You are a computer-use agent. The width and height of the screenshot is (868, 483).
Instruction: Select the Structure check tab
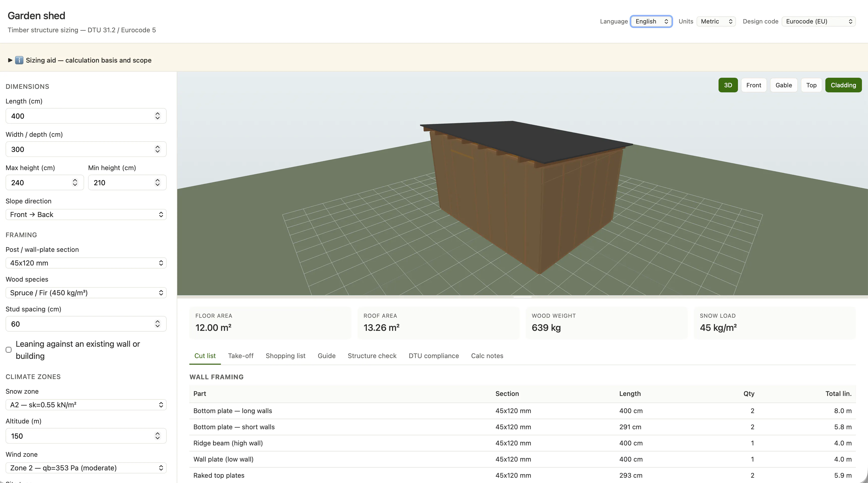click(372, 356)
